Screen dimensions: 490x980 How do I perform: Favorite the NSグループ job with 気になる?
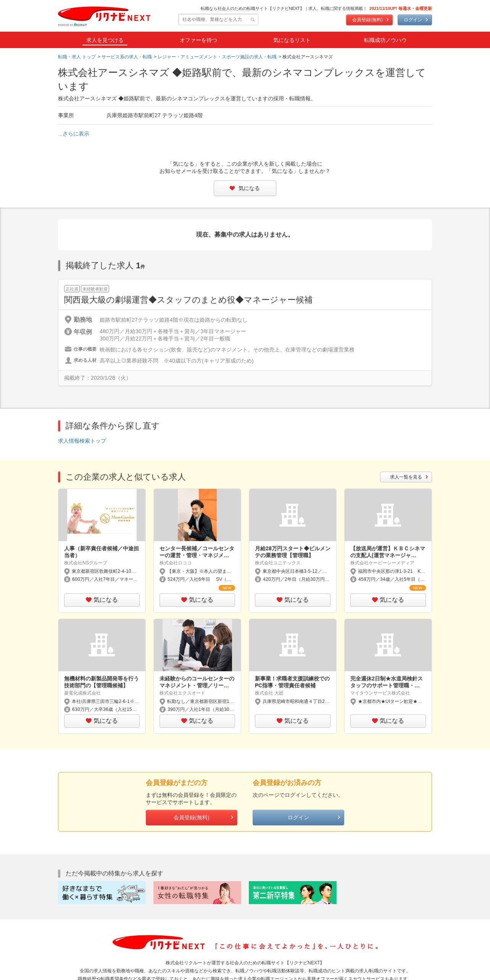(102, 600)
